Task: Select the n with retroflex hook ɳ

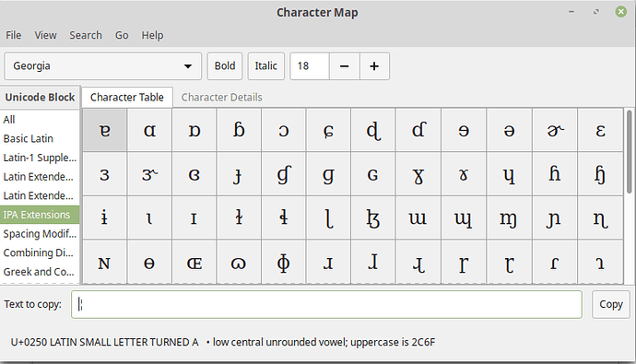Action: tap(601, 218)
